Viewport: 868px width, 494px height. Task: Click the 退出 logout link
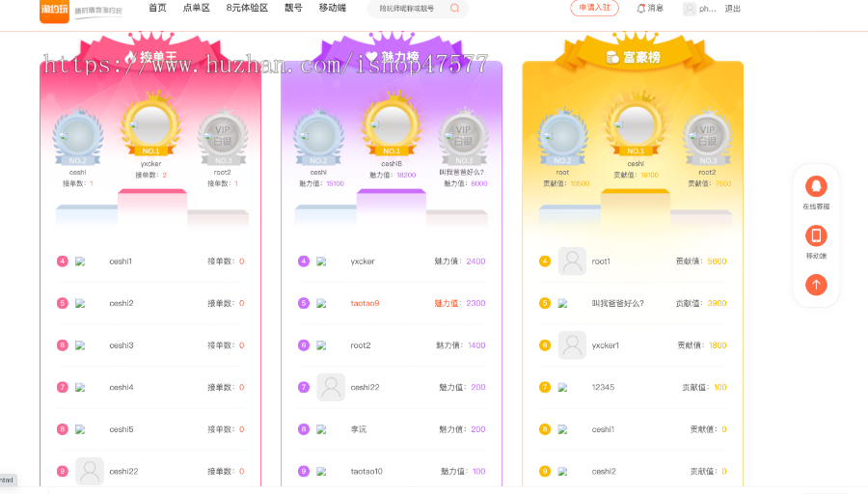(732, 9)
